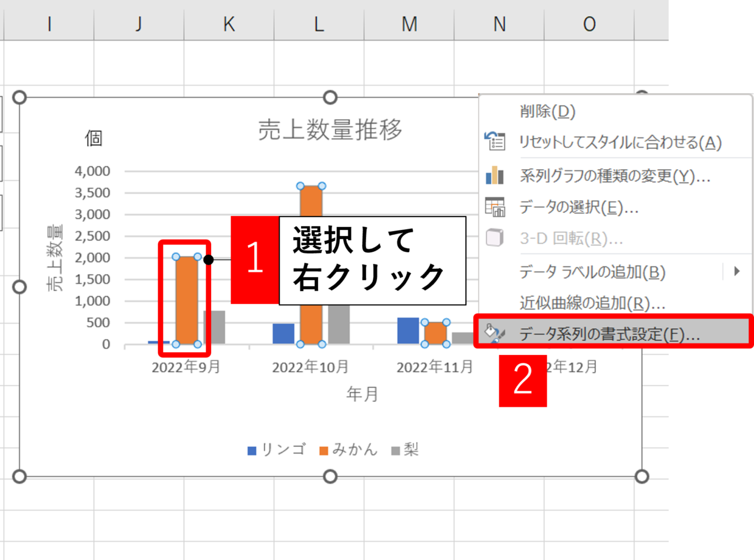Select column header I
The image size is (754, 560).
pos(49,24)
